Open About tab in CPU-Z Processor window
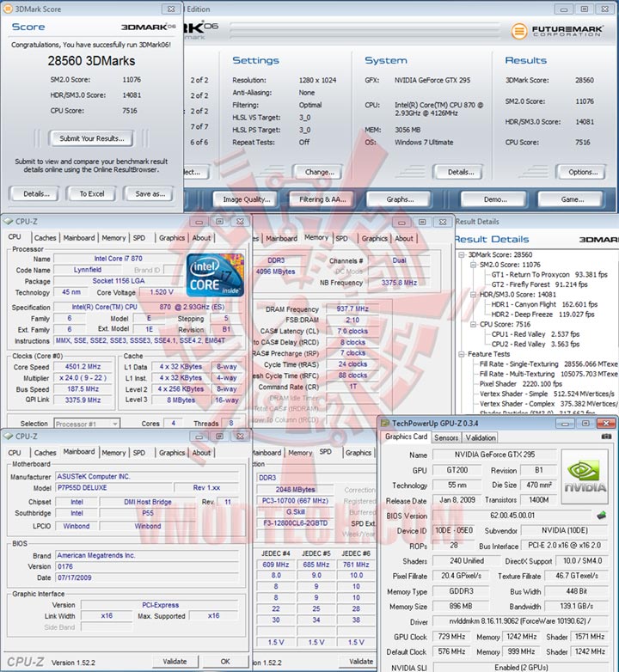The width and height of the screenshot is (619, 672). click(201, 238)
